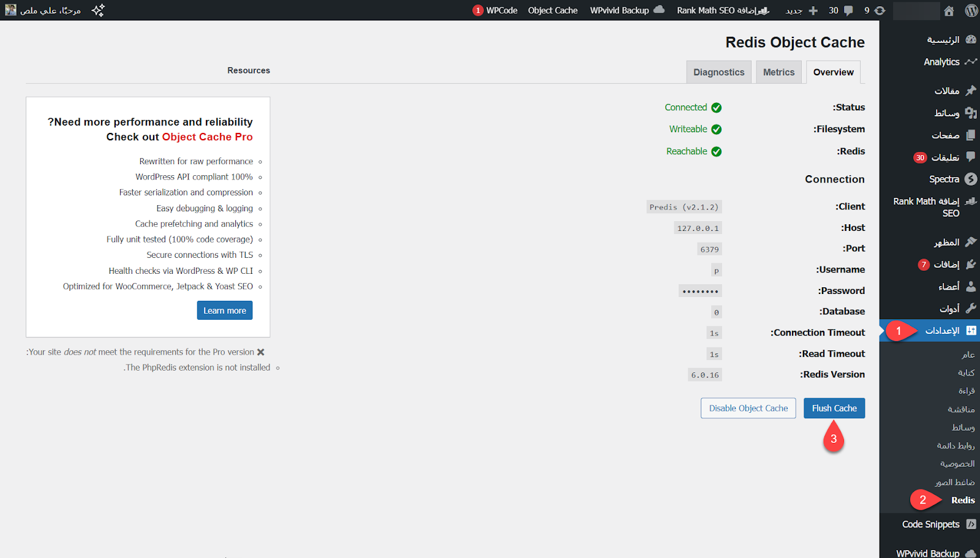Screen dimensions: 980x558
Task: Open the Object Cache admin bar menu
Action: (x=552, y=10)
